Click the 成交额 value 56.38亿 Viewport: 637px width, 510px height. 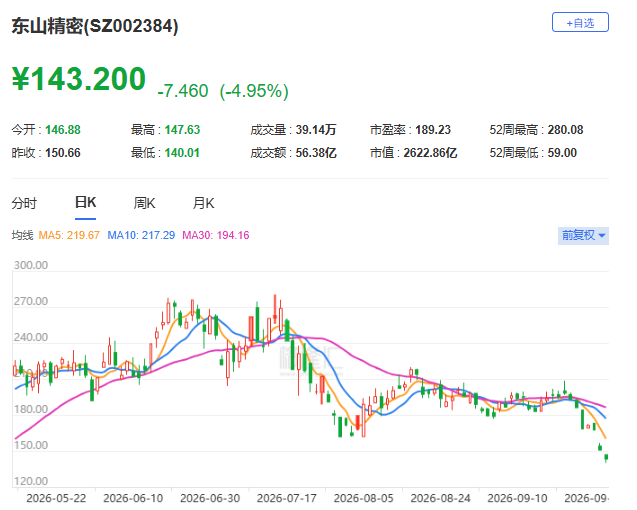point(316,153)
